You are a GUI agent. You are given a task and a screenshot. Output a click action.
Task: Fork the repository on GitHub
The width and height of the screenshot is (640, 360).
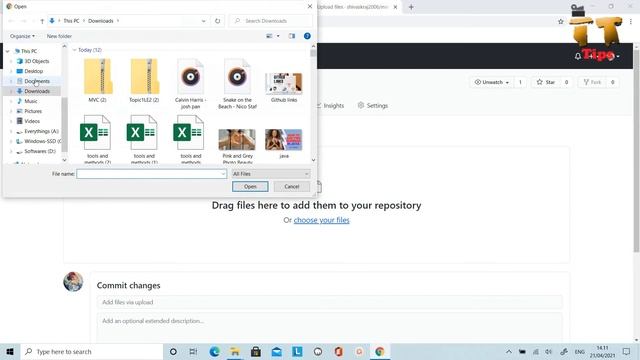point(592,82)
